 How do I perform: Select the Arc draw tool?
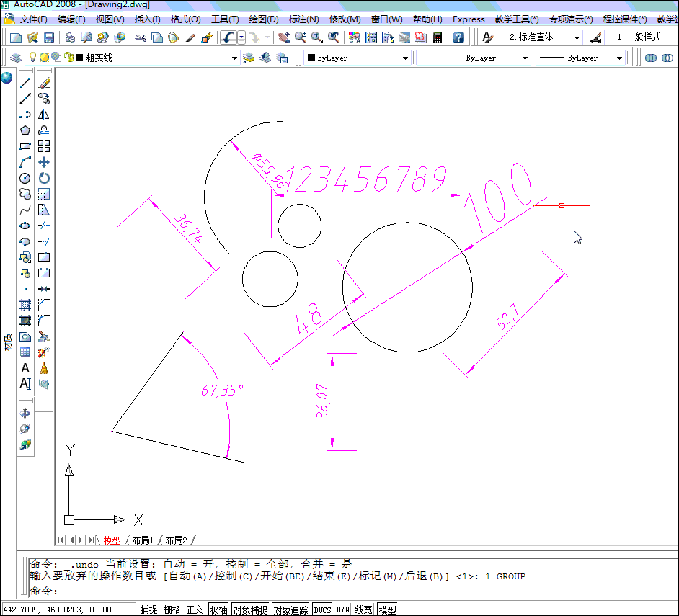pyautogui.click(x=25, y=162)
